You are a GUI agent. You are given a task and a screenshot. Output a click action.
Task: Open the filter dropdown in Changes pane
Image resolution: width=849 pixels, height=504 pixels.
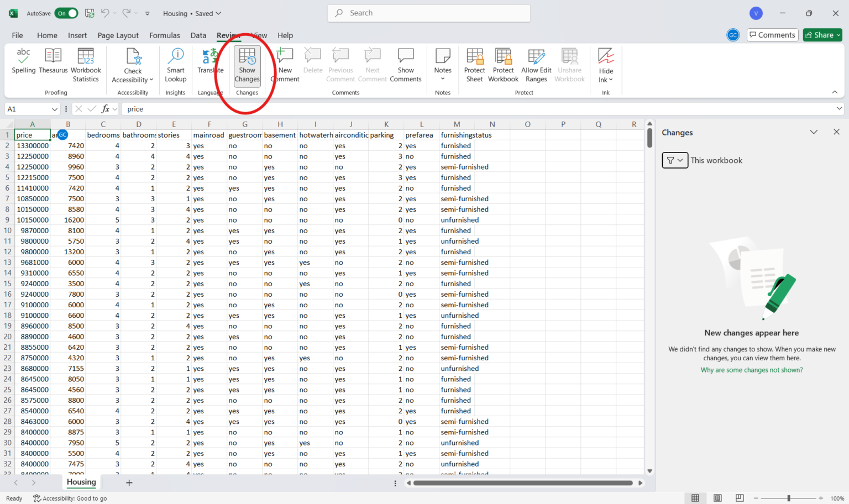click(675, 160)
